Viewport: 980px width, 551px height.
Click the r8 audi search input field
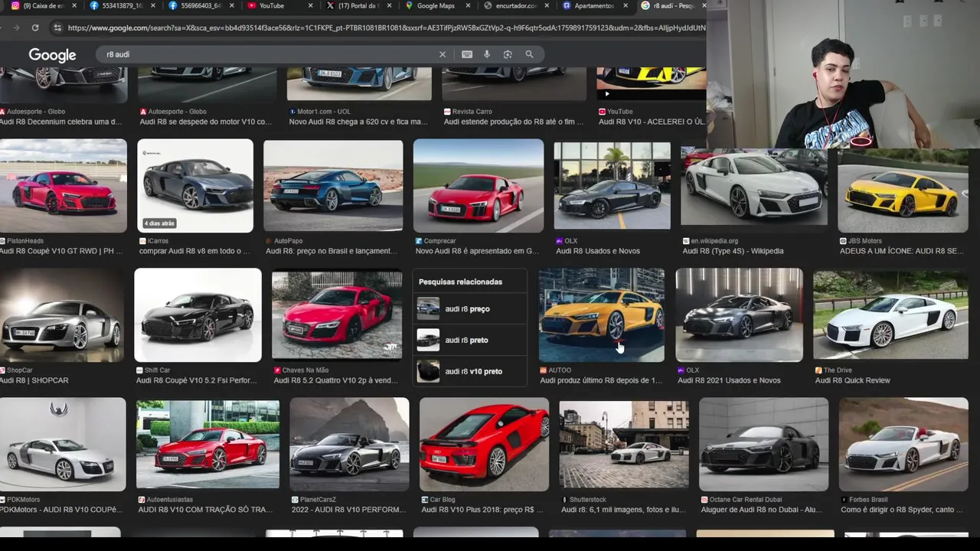(268, 54)
